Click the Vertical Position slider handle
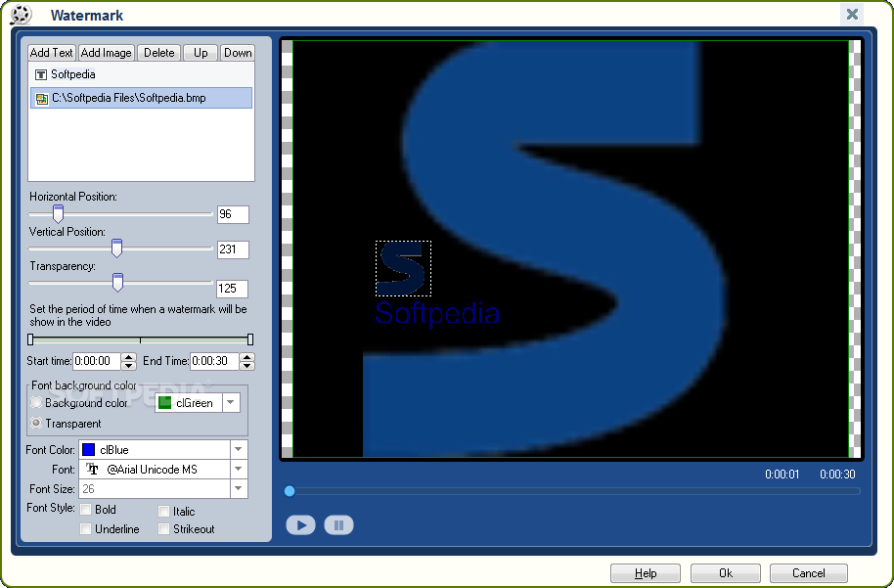 (116, 249)
